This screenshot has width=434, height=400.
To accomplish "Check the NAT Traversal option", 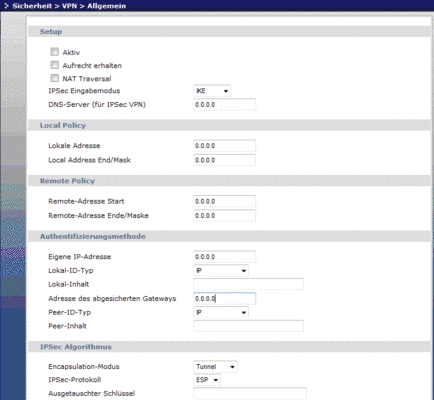I will tap(54, 78).
